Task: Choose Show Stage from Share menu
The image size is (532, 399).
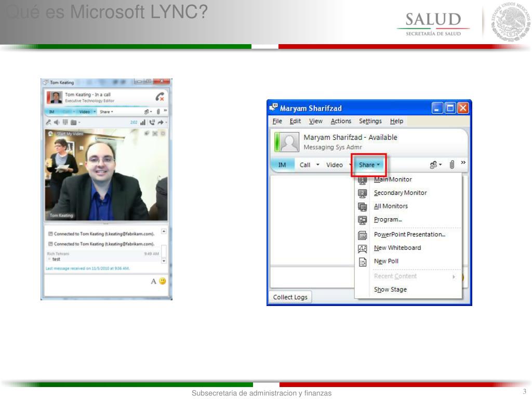Action: (x=408, y=289)
